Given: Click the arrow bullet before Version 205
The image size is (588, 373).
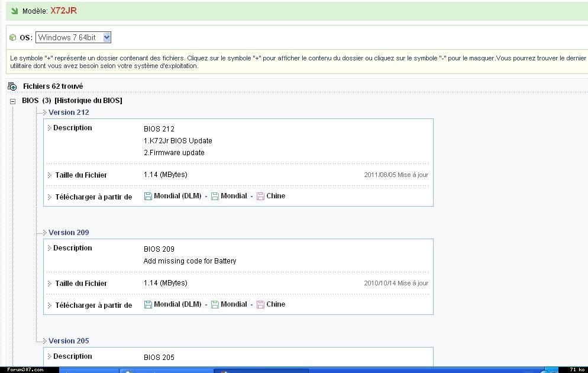Looking at the screenshot, I should coord(44,340).
